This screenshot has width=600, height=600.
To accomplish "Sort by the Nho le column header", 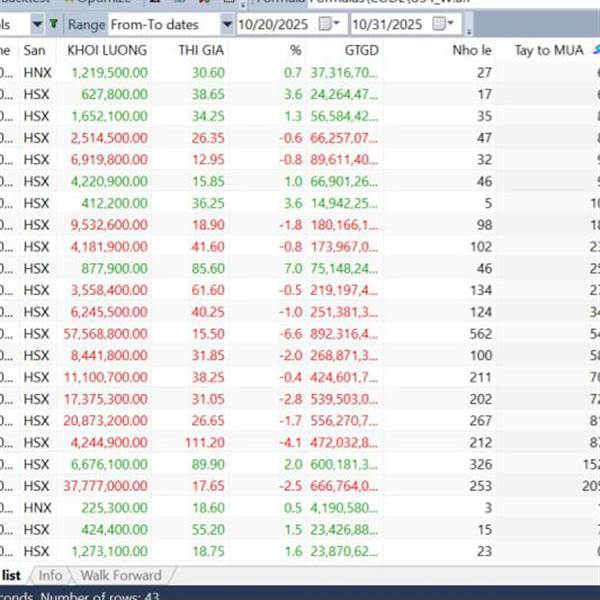I will [472, 50].
